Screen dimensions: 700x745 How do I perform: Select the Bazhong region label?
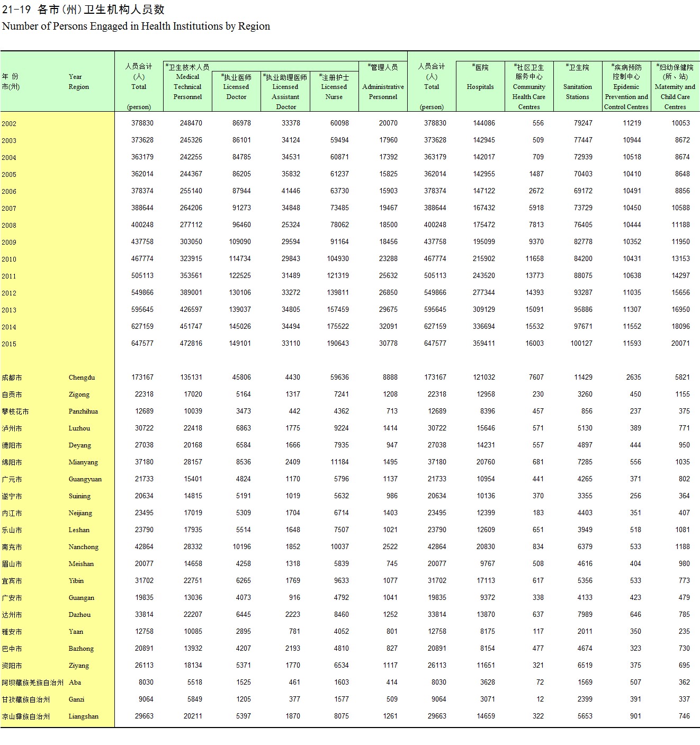pos(81,649)
